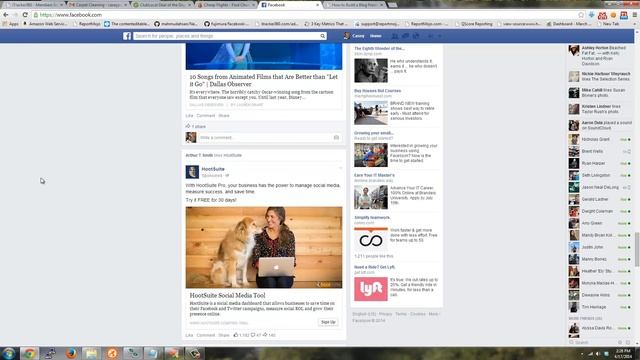Click the blue download extension icon

coord(591,15)
